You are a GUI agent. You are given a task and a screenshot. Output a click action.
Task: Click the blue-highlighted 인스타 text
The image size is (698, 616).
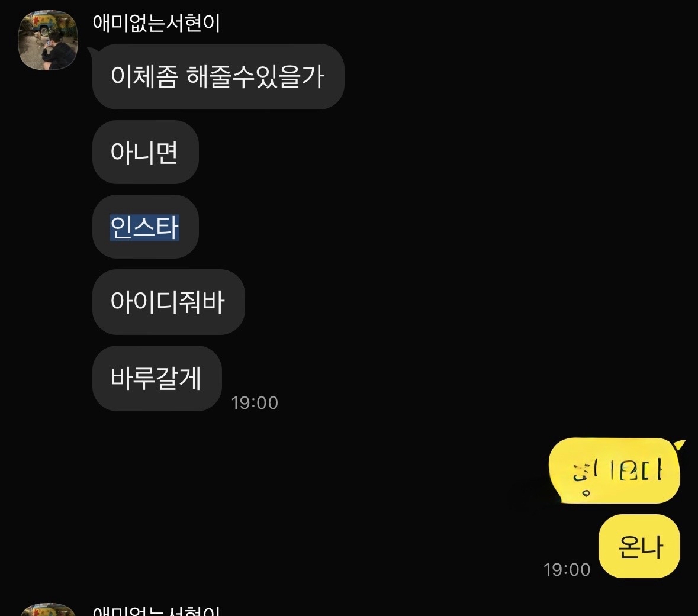pyautogui.click(x=144, y=227)
